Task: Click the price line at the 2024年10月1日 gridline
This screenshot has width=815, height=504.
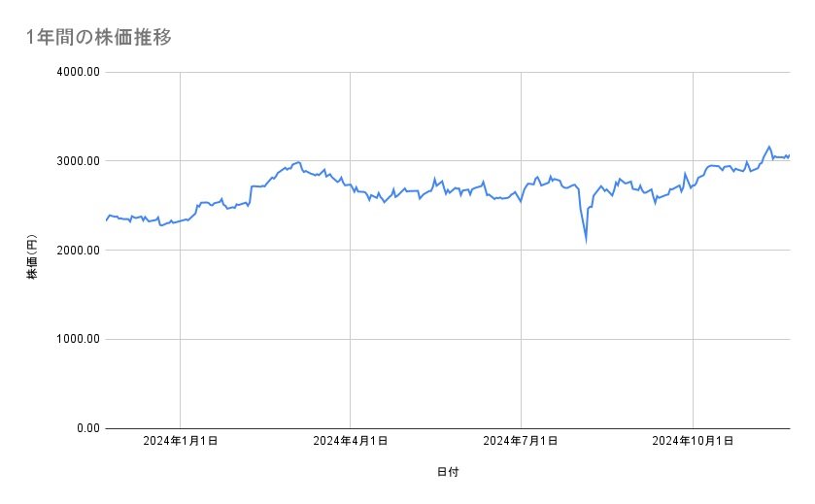Action: [x=693, y=185]
